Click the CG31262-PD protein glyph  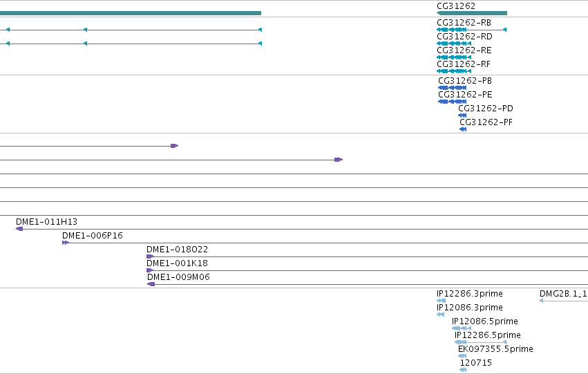pyautogui.click(x=462, y=115)
